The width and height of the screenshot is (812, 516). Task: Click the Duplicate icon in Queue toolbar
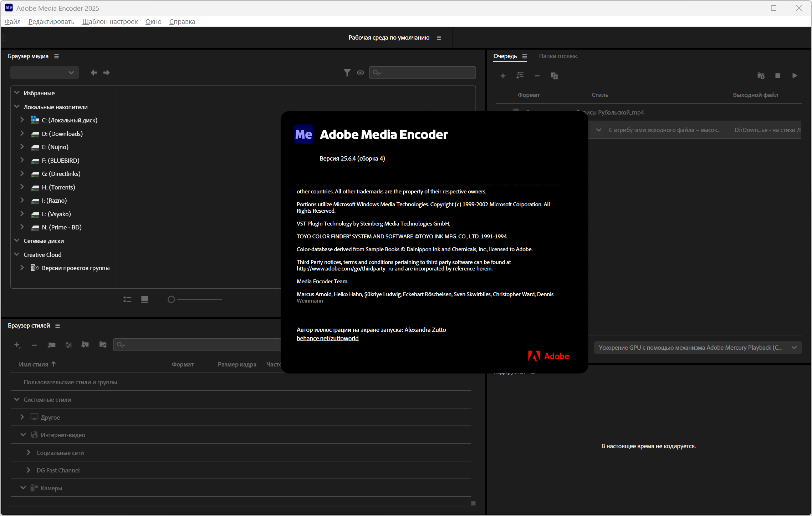(554, 76)
